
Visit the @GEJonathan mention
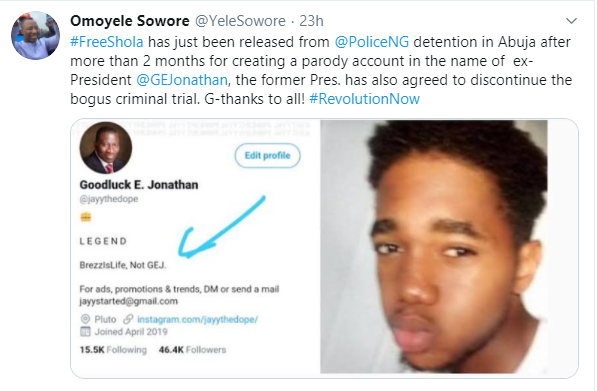coord(182,80)
